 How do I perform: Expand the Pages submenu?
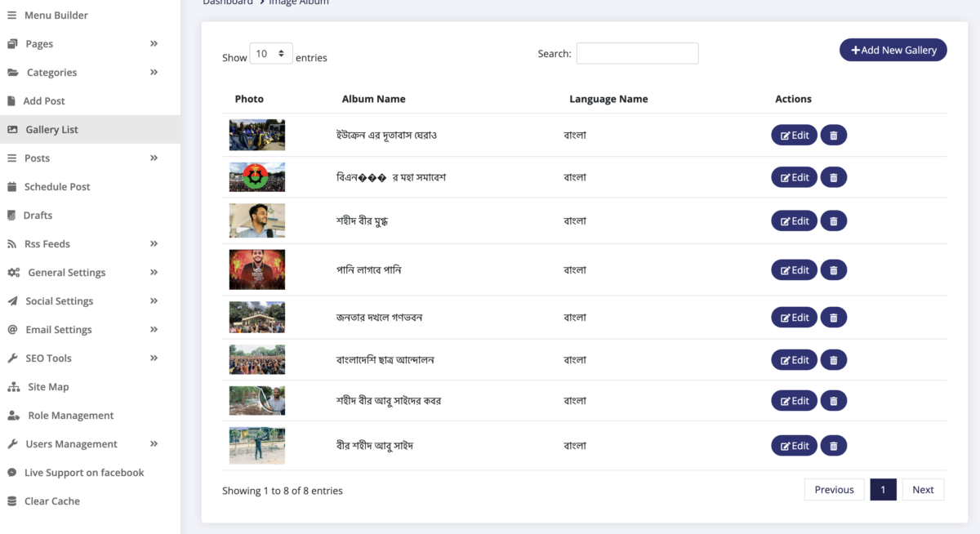pyautogui.click(x=153, y=43)
